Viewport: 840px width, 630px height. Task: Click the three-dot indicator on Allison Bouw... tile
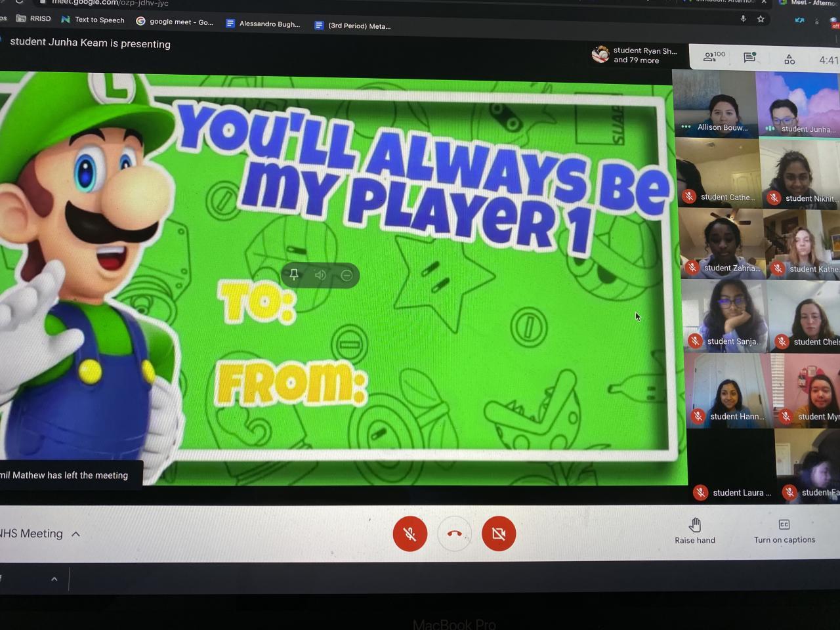(686, 127)
